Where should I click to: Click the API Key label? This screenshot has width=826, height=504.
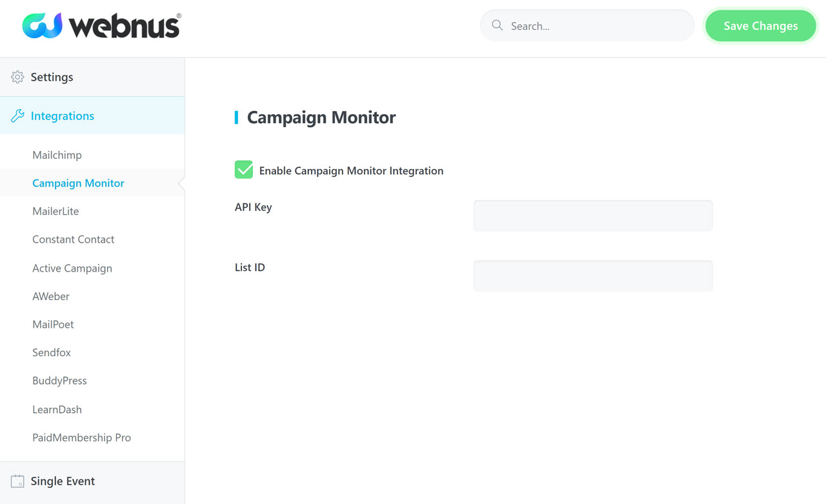pyautogui.click(x=253, y=207)
